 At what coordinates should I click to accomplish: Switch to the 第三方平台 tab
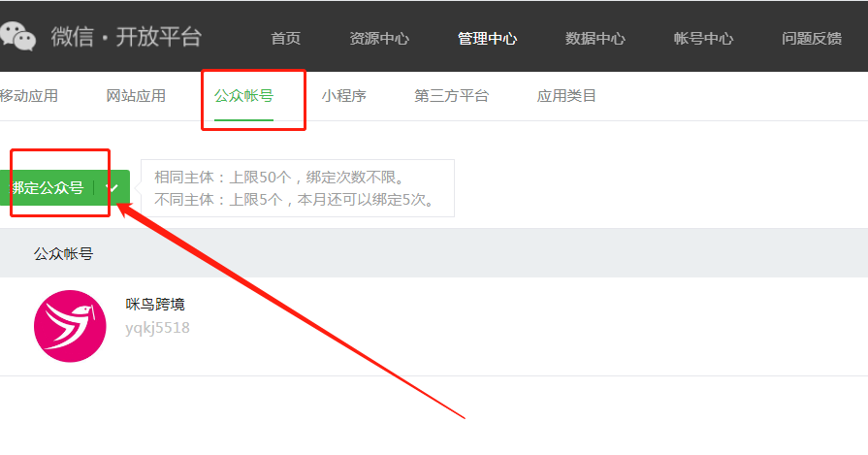452,96
